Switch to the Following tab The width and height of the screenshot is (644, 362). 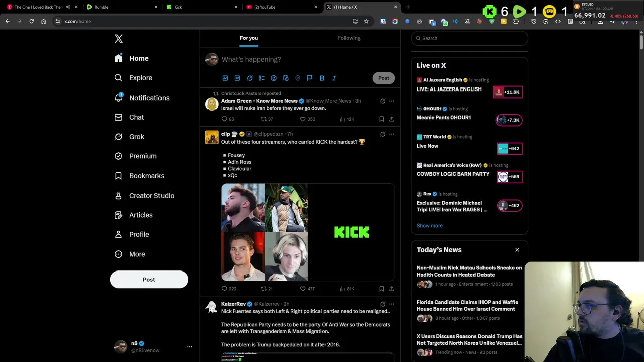pos(349,38)
